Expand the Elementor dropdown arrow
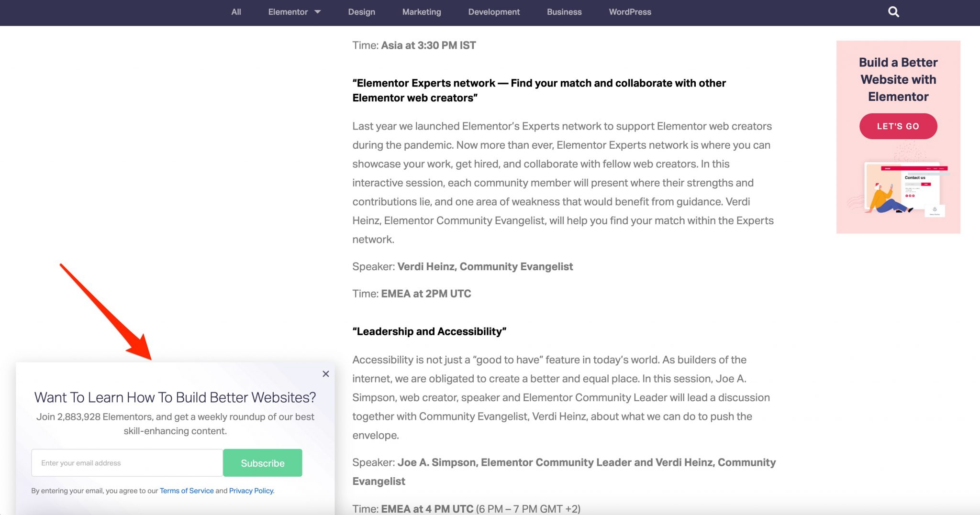 coord(318,12)
